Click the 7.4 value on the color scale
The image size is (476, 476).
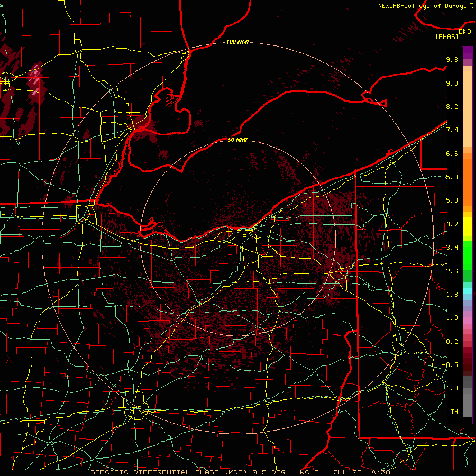(452, 130)
